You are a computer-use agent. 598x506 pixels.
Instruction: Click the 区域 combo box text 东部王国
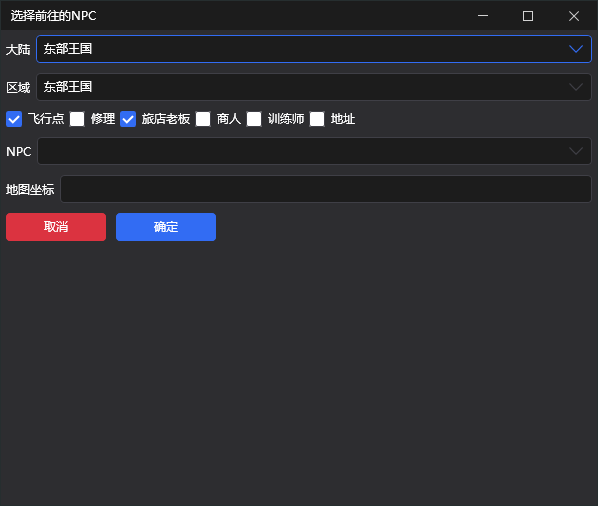(x=68, y=87)
